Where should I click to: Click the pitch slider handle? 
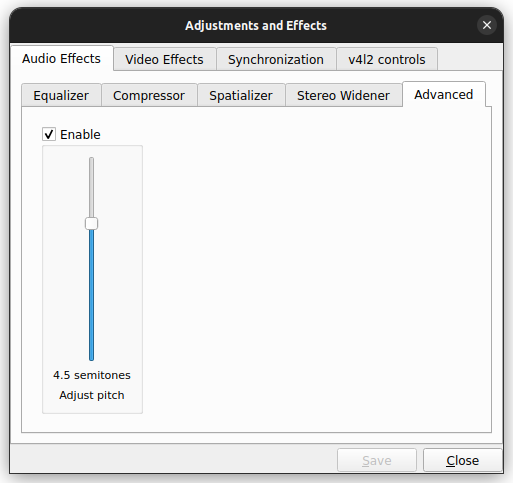91,224
